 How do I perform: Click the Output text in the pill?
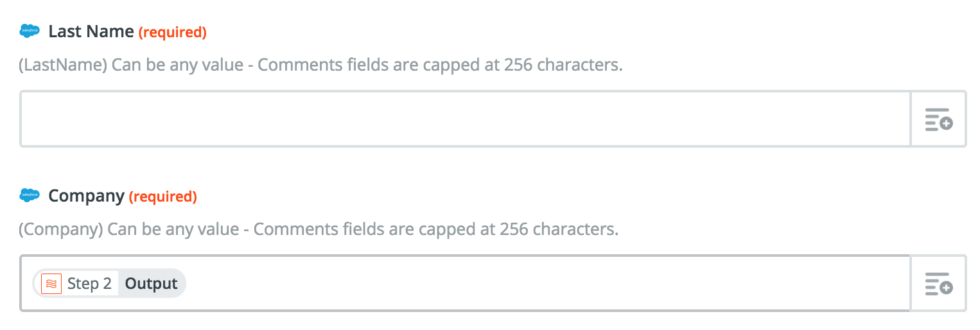pos(152,284)
